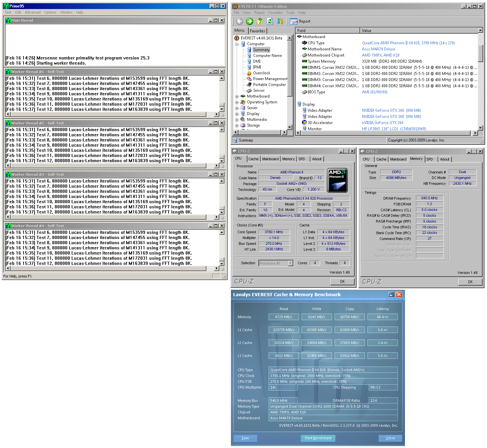Click OK in left CPU-Z window

[342, 282]
